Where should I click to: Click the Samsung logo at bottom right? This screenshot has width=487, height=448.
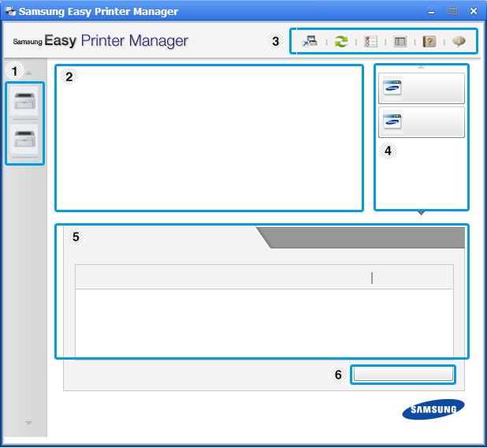pyautogui.click(x=433, y=409)
